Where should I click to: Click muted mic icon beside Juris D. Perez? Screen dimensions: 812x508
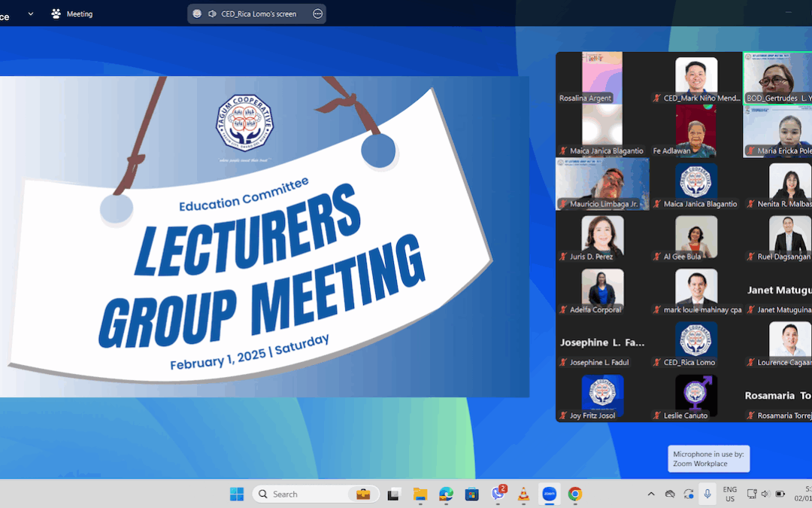click(x=563, y=257)
